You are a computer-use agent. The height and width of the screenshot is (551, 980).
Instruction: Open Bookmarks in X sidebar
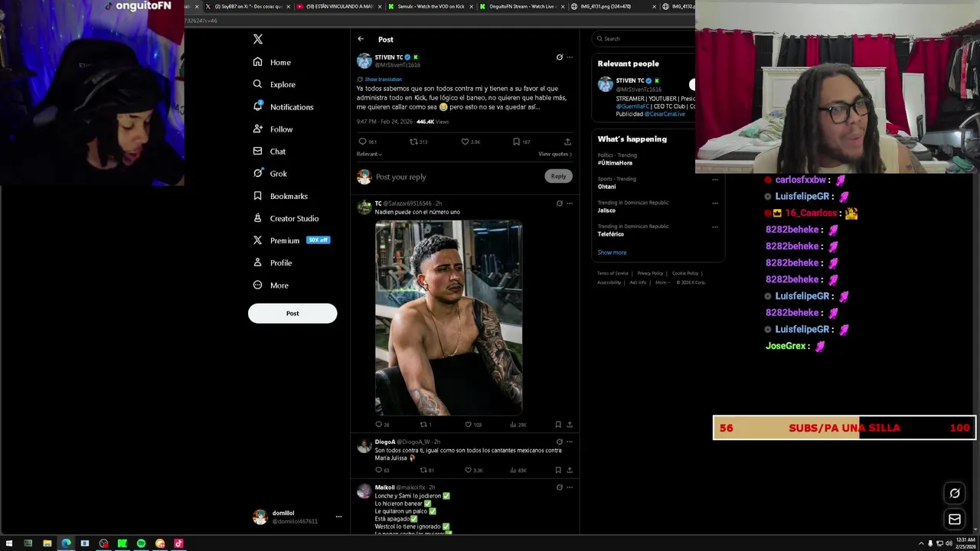tap(280, 196)
